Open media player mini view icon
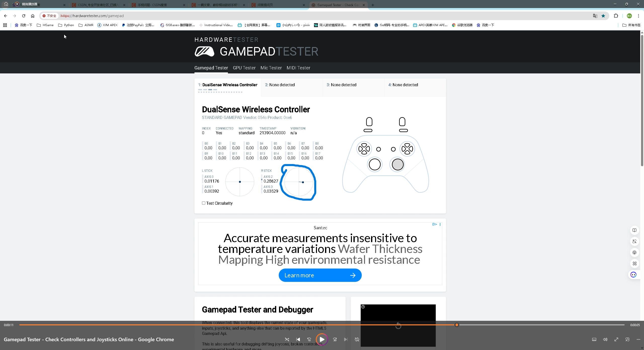The height and width of the screenshot is (350, 644). 627,339
